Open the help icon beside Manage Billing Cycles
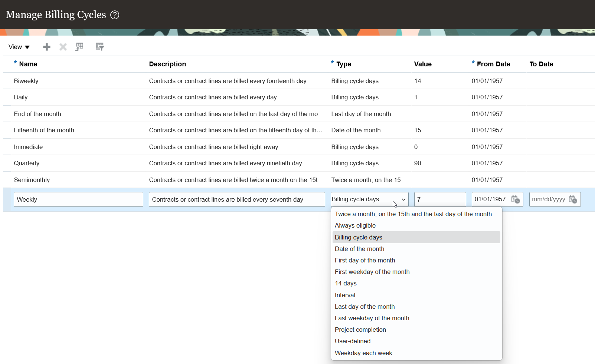The image size is (595, 364). (115, 15)
